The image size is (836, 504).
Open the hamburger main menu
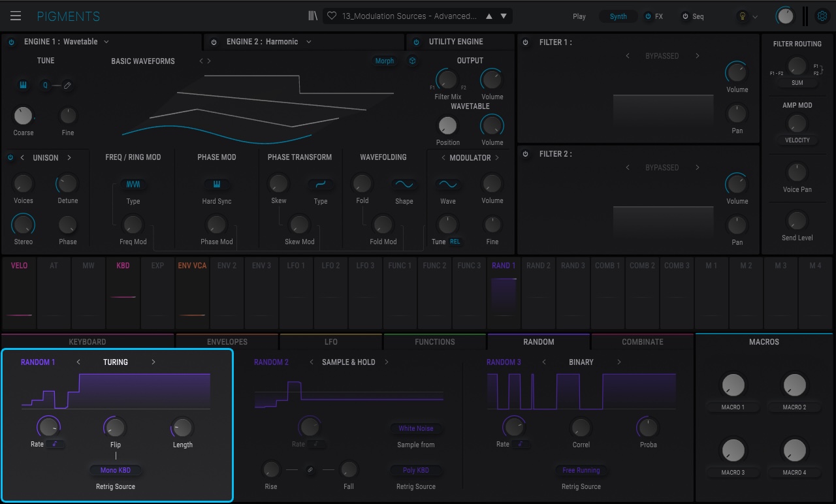pyautogui.click(x=16, y=16)
